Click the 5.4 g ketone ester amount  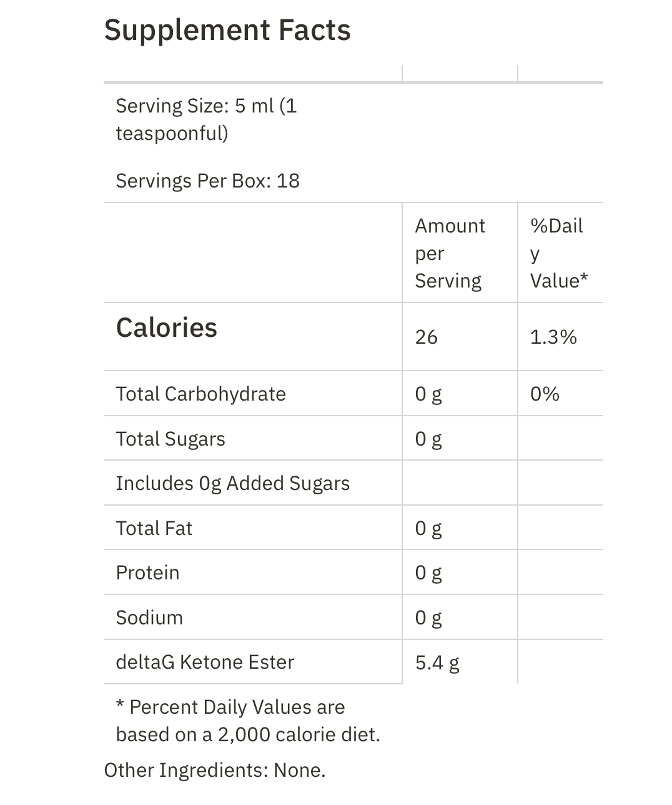coord(437,662)
